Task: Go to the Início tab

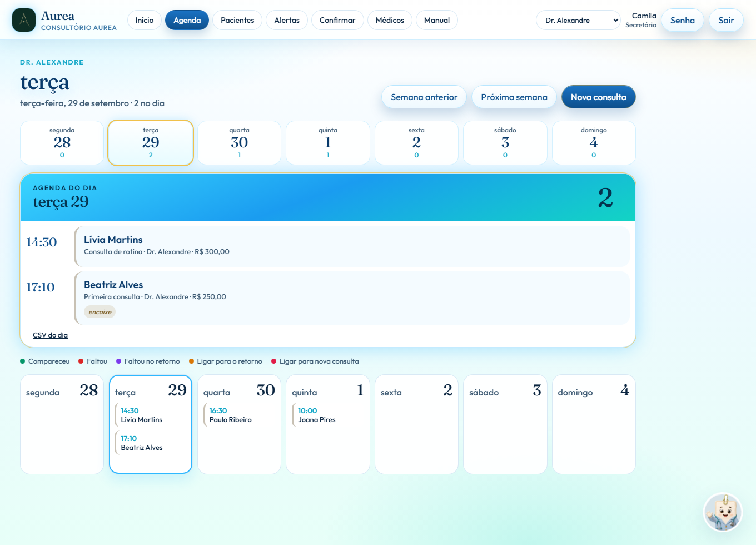Action: tap(145, 20)
